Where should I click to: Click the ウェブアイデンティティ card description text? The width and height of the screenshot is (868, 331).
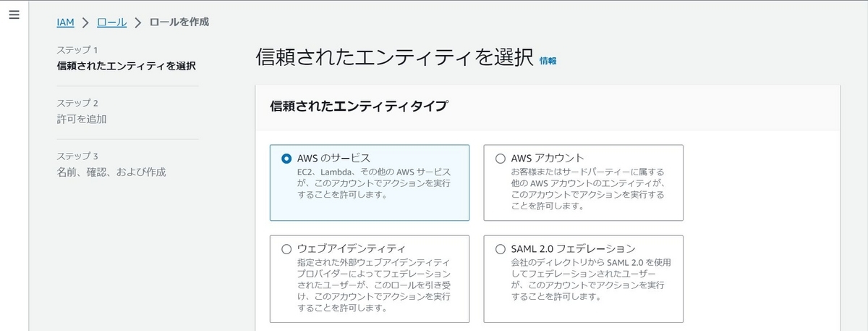tap(374, 284)
